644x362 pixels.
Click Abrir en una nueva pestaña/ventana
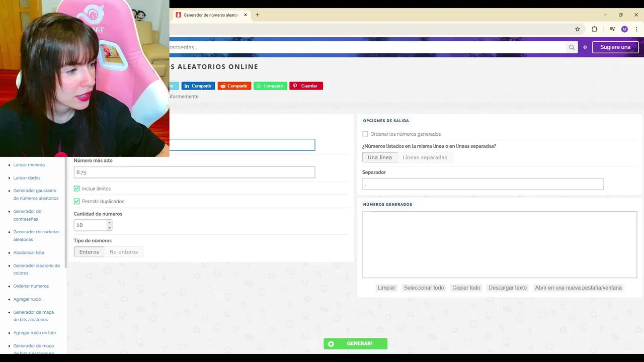click(x=579, y=288)
